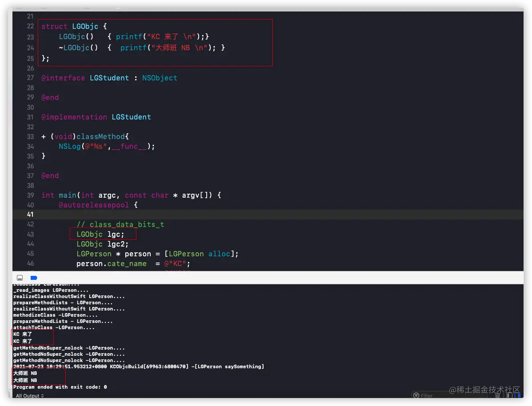Place cursor on 'struct LGObjc {' line

(x=74, y=27)
